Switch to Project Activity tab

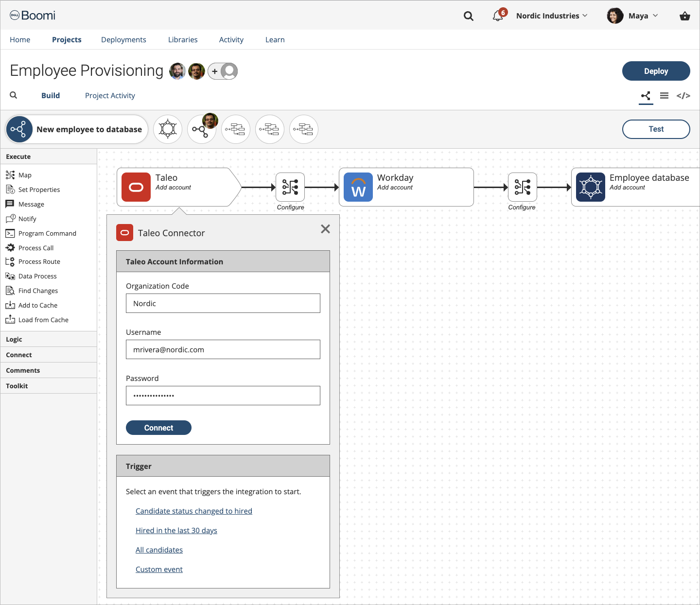(110, 96)
